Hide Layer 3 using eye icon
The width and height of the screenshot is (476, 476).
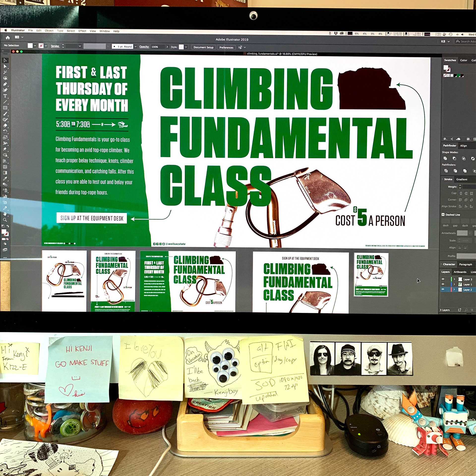pyautogui.click(x=443, y=279)
